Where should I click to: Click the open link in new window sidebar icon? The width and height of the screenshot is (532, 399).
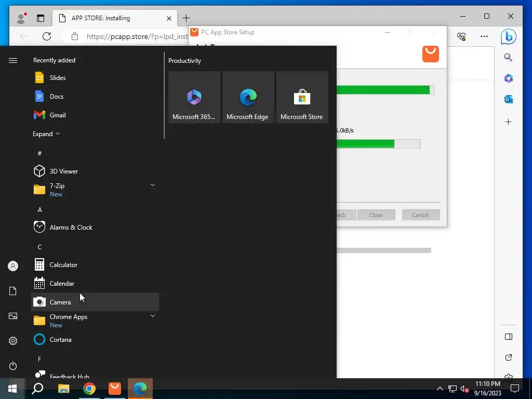click(509, 357)
